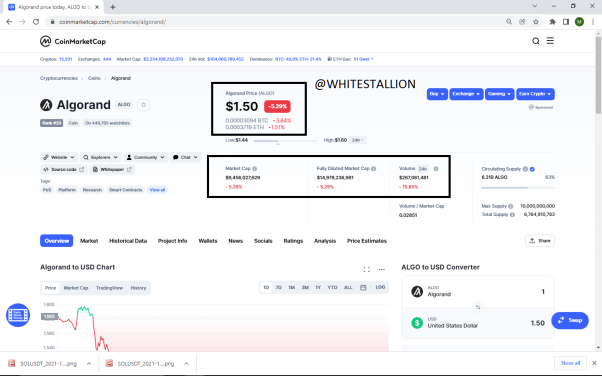Open the Source code link
The image size is (602, 377).
click(x=63, y=169)
